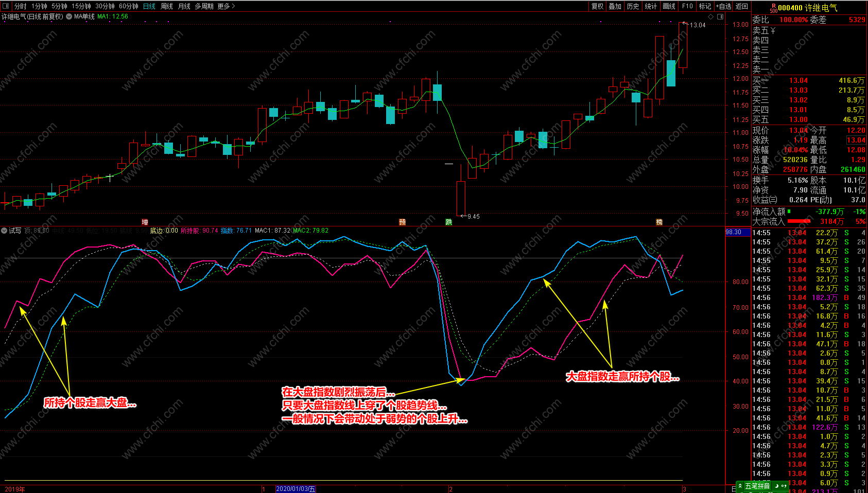Click the 预 info marker on chart
Viewport: 868px width, 493px height.
coord(402,222)
